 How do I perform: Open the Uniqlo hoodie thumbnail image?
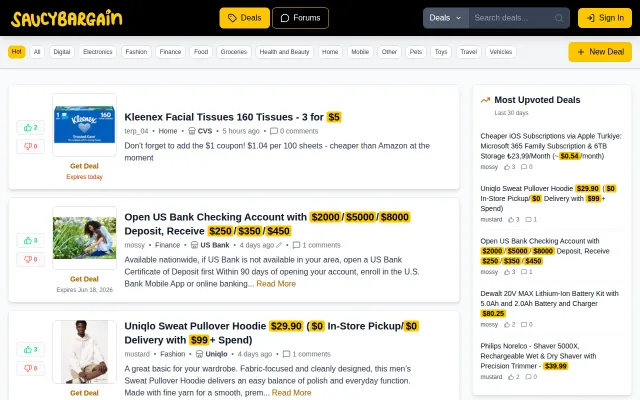click(x=84, y=352)
